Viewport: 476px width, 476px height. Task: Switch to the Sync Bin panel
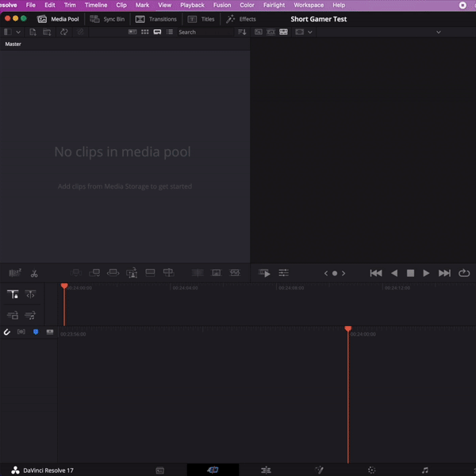107,19
